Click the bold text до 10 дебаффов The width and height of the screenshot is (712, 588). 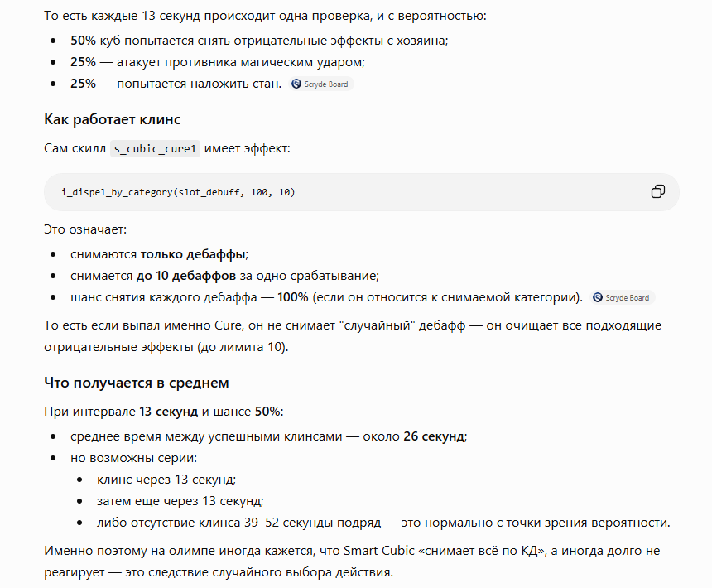pos(186,276)
